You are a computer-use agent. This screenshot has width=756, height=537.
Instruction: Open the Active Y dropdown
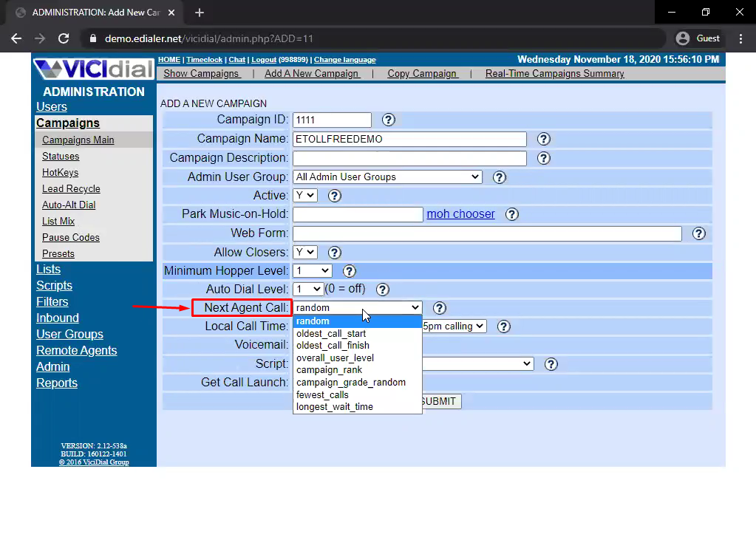pyautogui.click(x=304, y=195)
